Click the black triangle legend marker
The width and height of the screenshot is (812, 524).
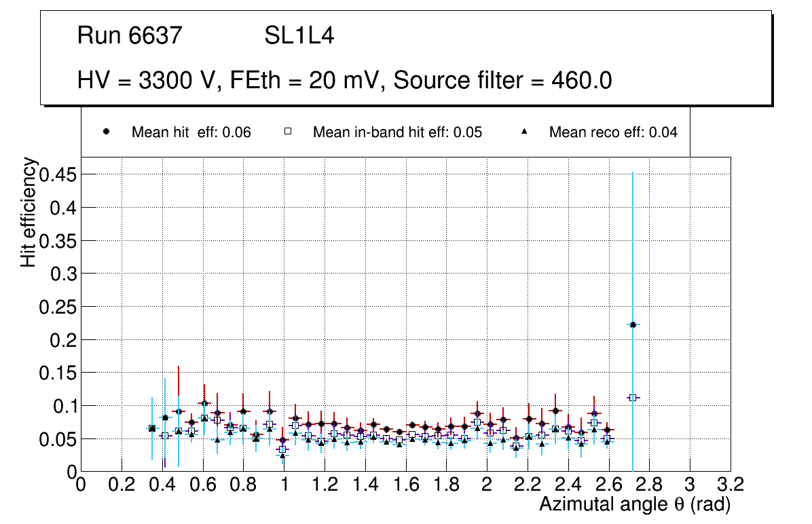[x=524, y=132]
